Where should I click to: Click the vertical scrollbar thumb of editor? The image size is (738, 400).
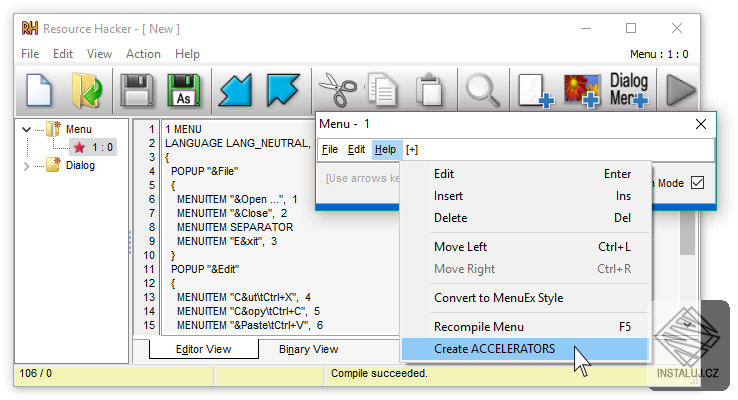[x=688, y=233]
